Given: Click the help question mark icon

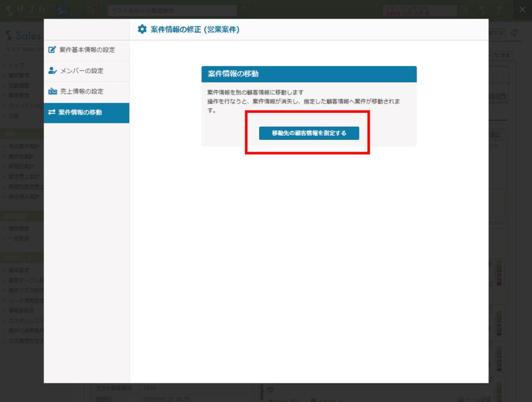Looking at the screenshot, I should tap(498, 10).
